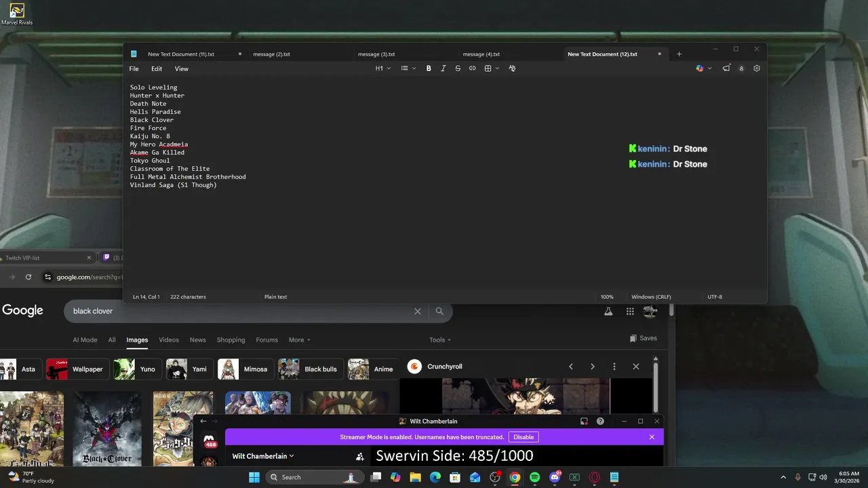Screen dimensions: 868x488
Task: Open Spotify from the taskbar
Action: tap(534, 477)
